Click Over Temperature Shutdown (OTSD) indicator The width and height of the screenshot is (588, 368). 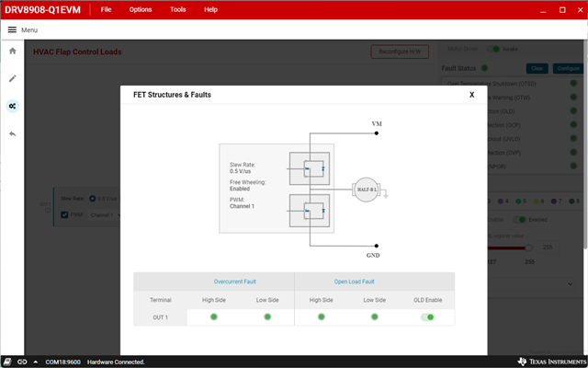coord(573,84)
